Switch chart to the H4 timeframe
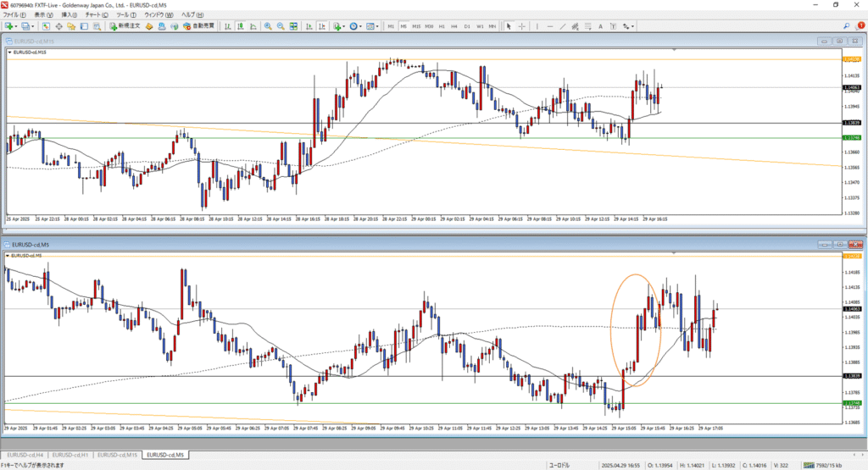This screenshot has height=470, width=868. [454, 26]
